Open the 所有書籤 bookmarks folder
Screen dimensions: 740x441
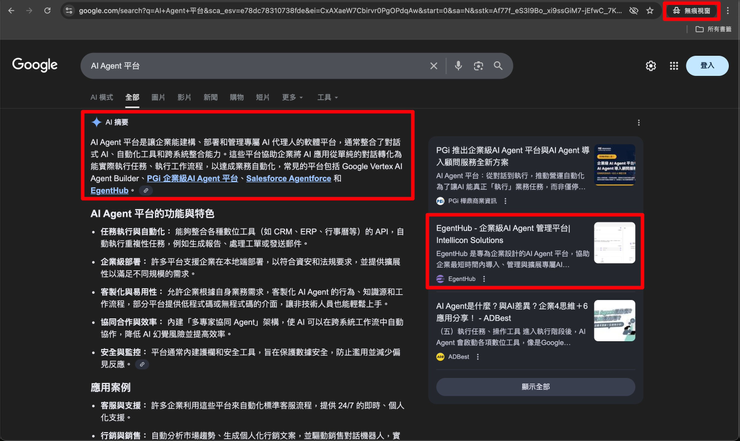713,29
